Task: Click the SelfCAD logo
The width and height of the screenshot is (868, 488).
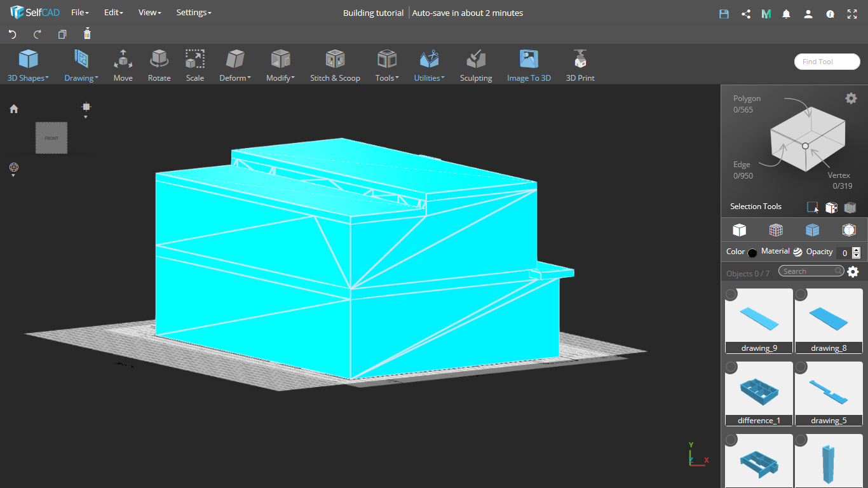Action: [x=35, y=13]
